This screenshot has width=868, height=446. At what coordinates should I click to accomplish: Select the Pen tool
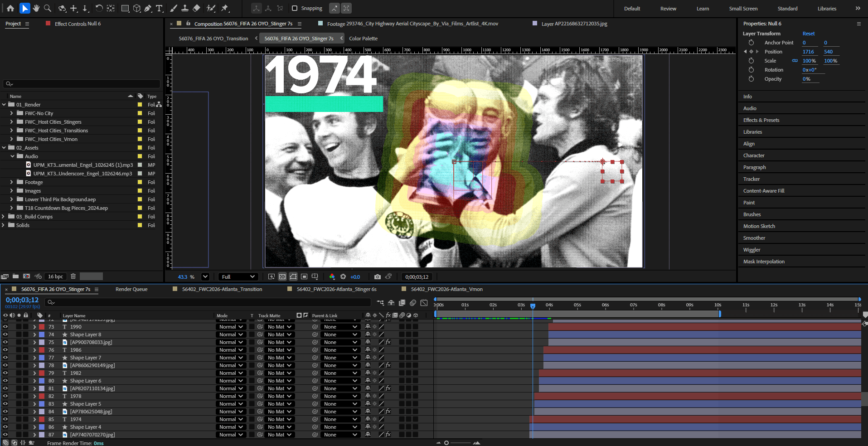click(148, 8)
